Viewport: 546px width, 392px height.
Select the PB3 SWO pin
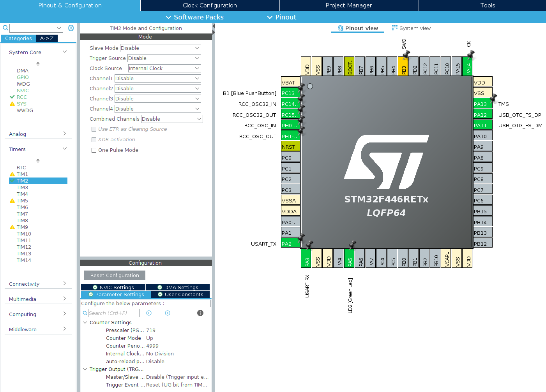tap(403, 66)
